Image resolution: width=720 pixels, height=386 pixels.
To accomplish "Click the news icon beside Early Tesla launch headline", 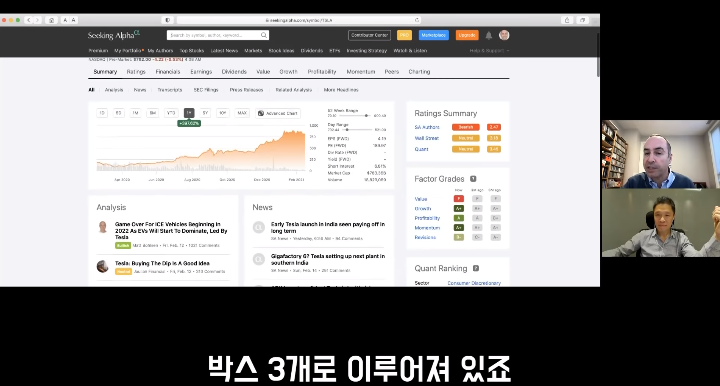I will [259, 227].
